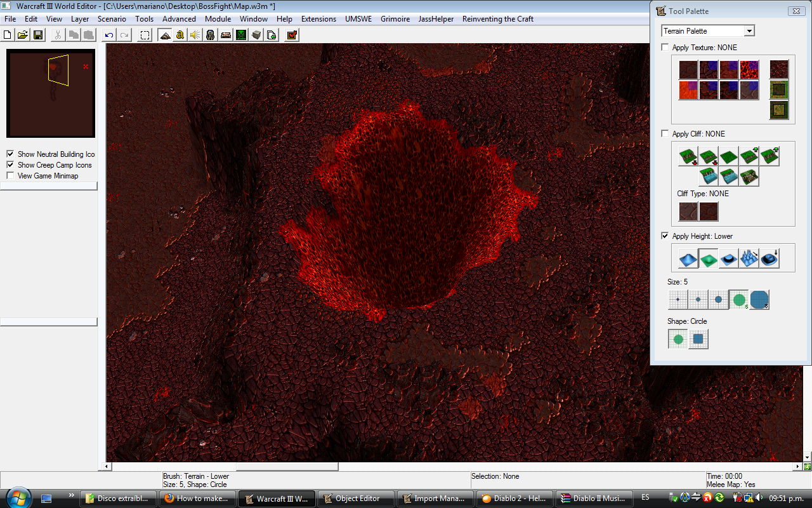Save the map with floppy icon

pos(38,35)
